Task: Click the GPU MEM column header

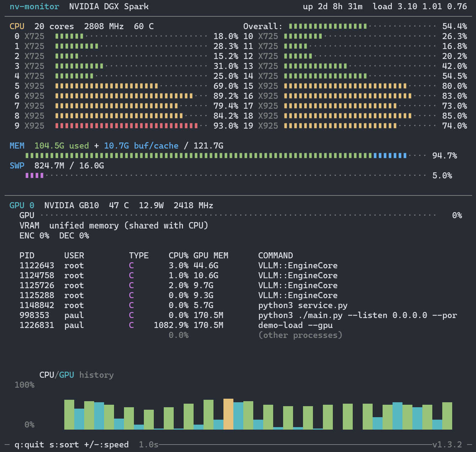Action: pyautogui.click(x=211, y=255)
